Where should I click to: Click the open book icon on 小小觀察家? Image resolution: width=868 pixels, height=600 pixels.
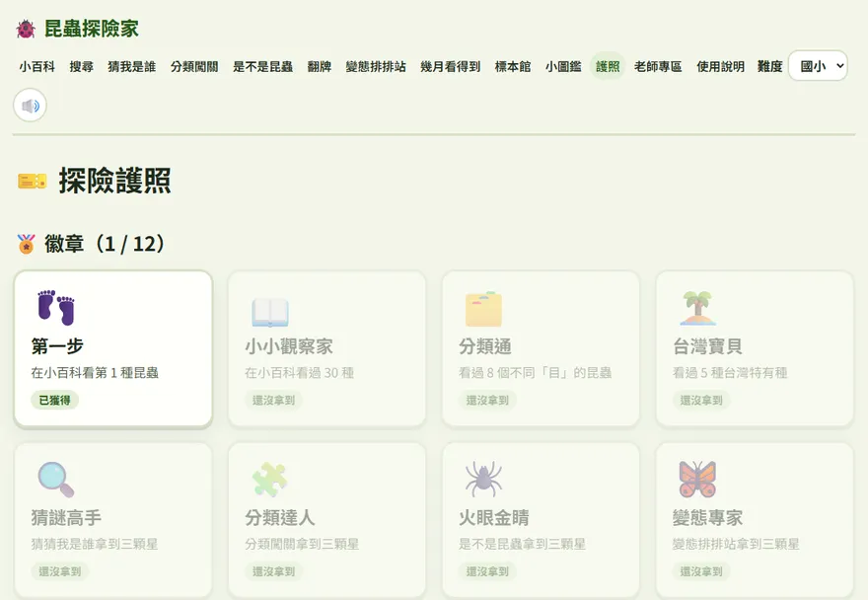[270, 312]
